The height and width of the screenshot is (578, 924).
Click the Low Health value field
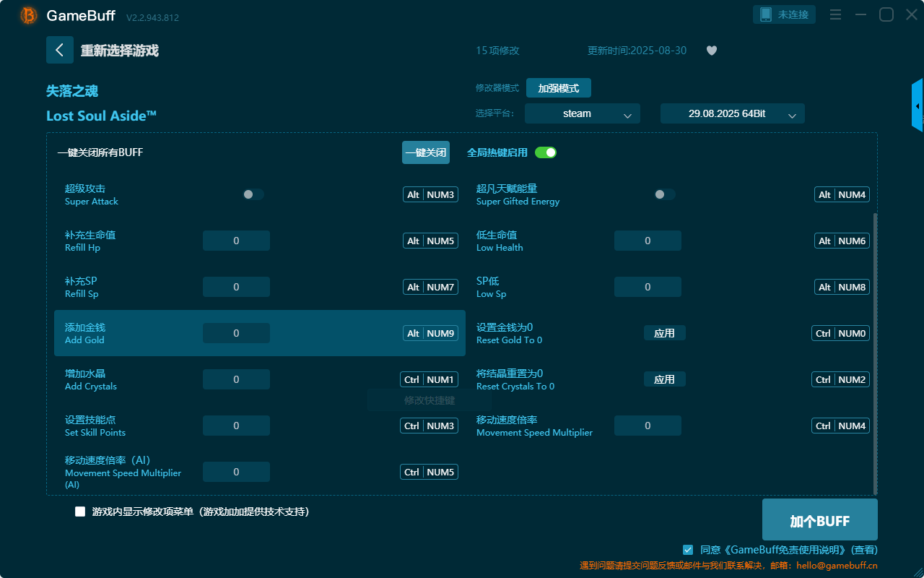[x=648, y=241]
